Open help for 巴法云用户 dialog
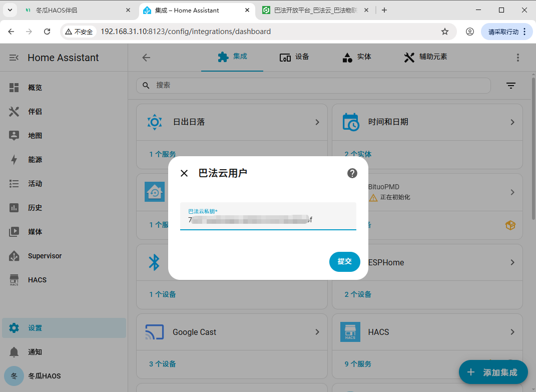 click(352, 173)
